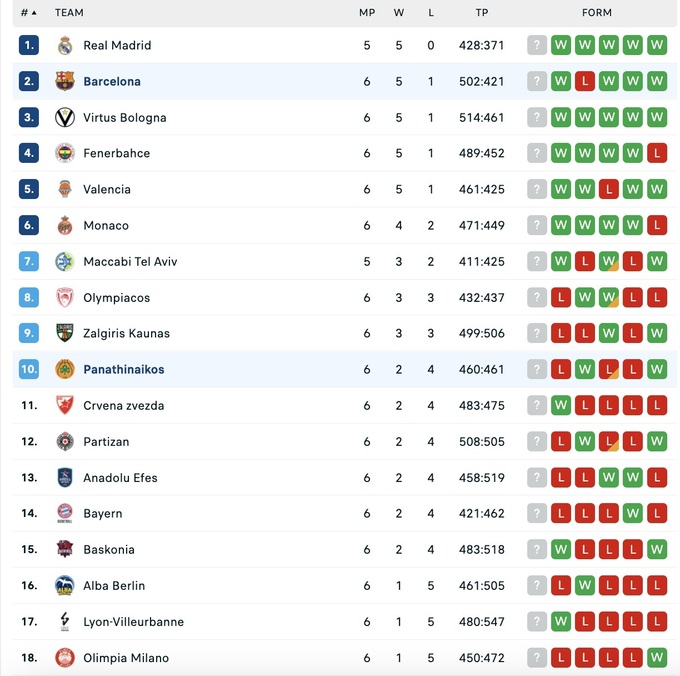Viewport: 680px width, 676px height.
Task: Click Barcelona's red L form badge
Action: (x=585, y=81)
